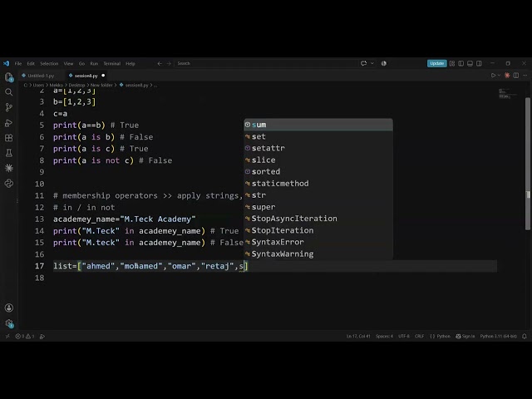Open the remote window status bar icon
The image size is (532, 399).
tap(7, 336)
